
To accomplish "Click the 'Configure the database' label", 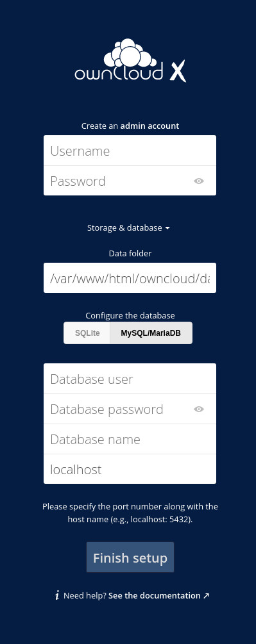I will 130,315.
